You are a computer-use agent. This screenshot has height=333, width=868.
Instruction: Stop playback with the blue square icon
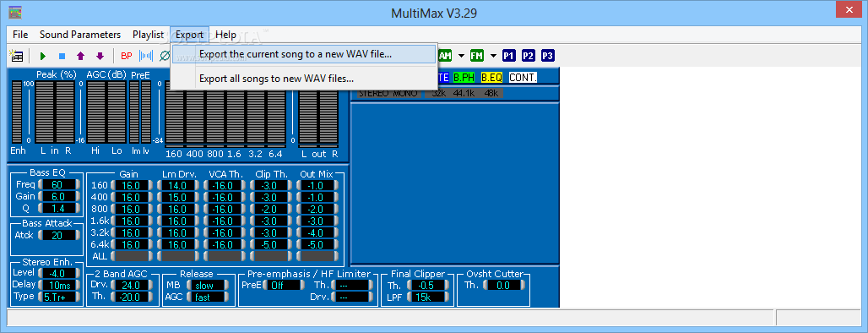62,56
